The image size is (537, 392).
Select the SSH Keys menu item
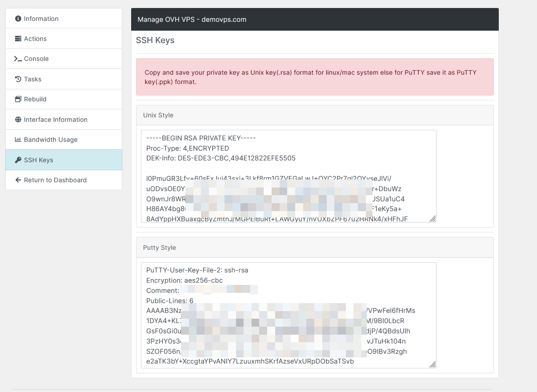64,160
